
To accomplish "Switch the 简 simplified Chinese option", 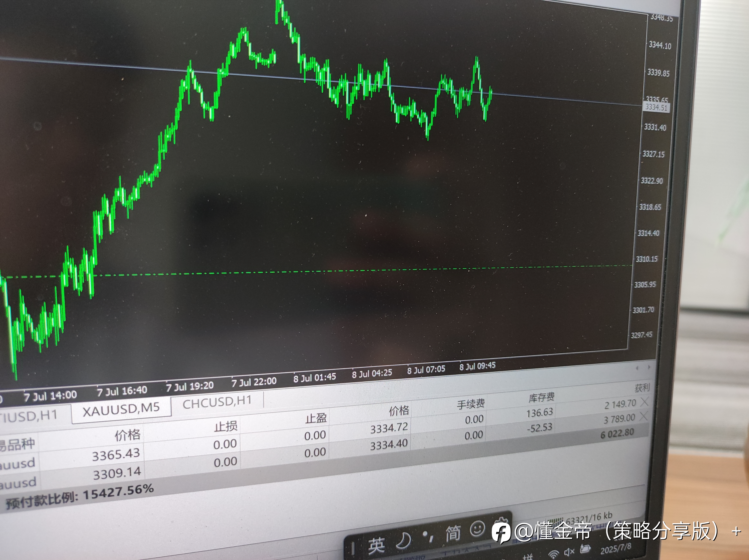I will tap(453, 533).
